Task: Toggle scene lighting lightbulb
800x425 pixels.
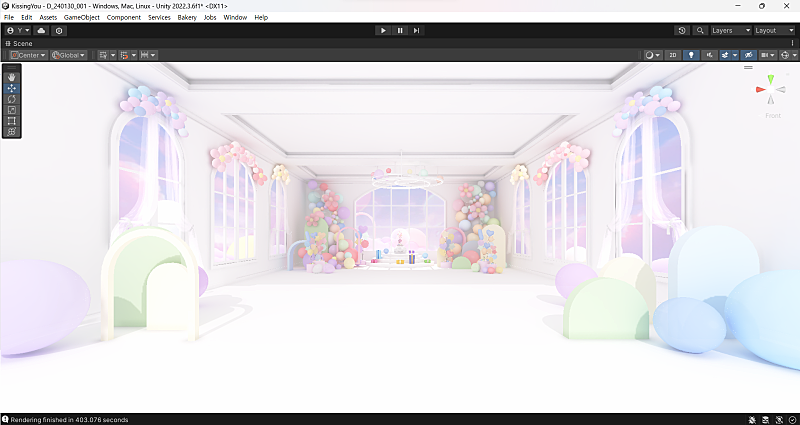Action: [691, 55]
